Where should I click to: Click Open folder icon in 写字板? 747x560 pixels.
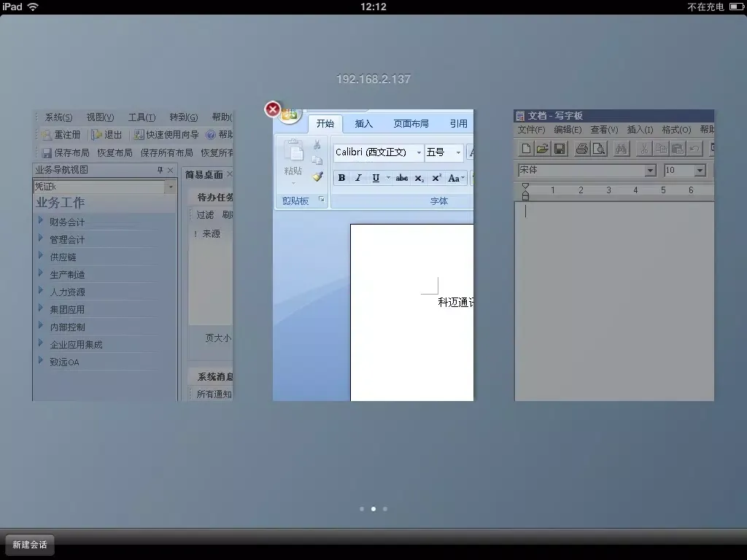pos(542,149)
